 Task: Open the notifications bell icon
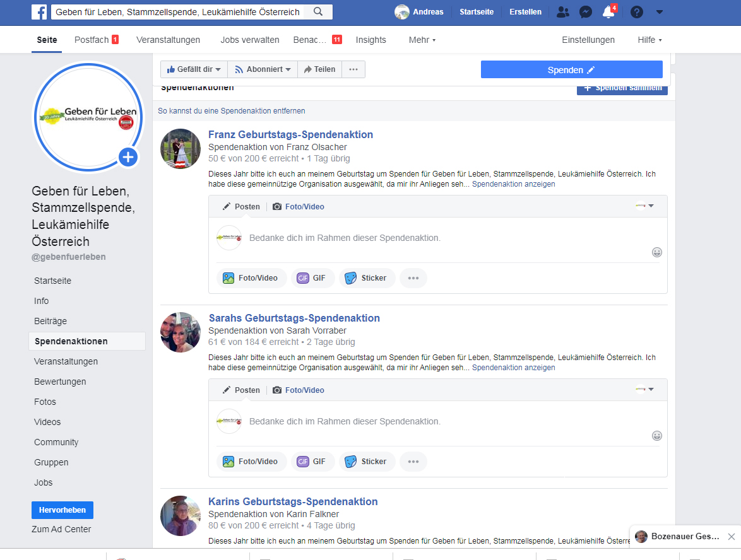(608, 12)
